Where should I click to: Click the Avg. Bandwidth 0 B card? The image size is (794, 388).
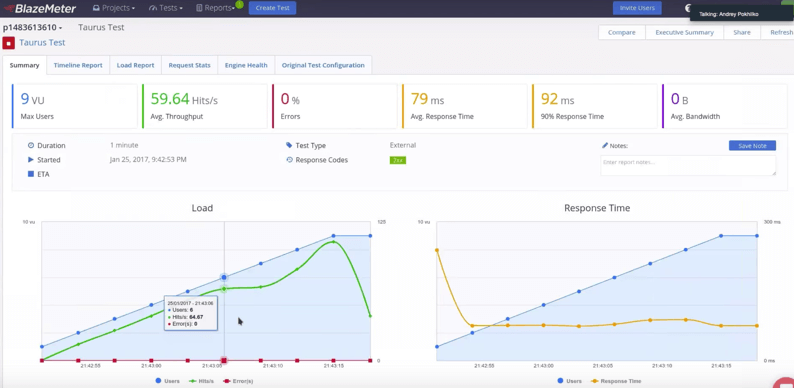[x=725, y=106]
